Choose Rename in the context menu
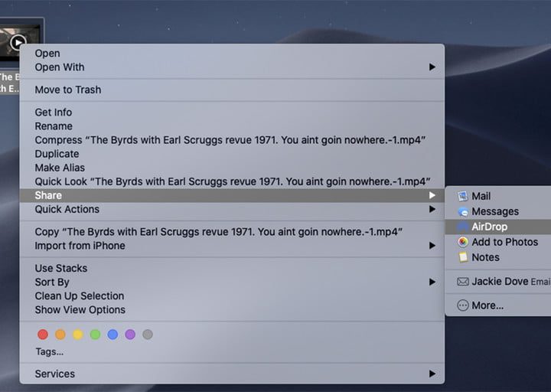The height and width of the screenshot is (392, 551). (x=54, y=126)
